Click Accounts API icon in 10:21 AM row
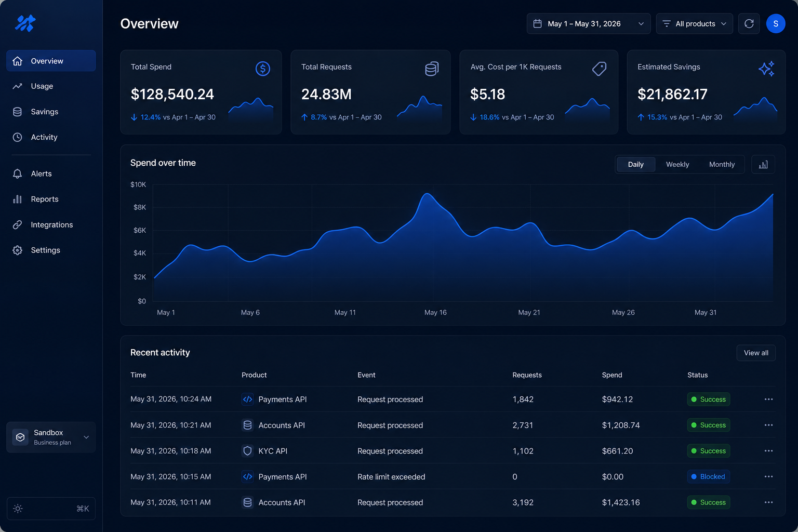Screen dimensions: 798x532 tap(248, 425)
